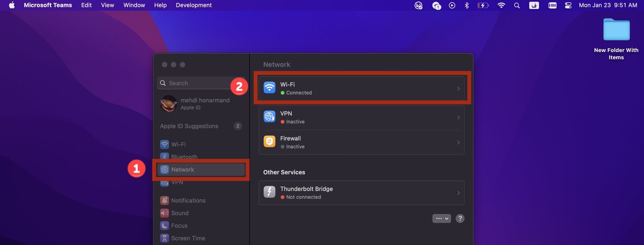Open Control Center from menu bar
Viewport: 644px width, 245px height.
tap(568, 5)
